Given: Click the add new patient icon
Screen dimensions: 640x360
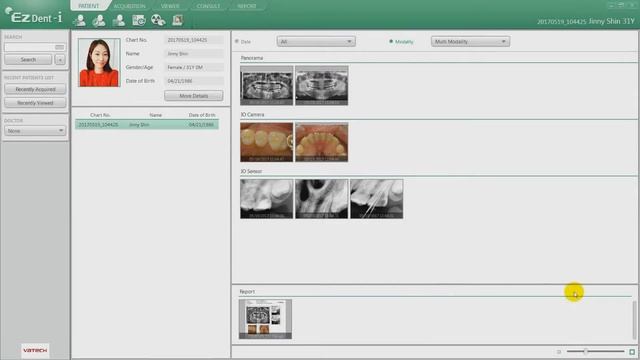Looking at the screenshot, I should point(80,20).
